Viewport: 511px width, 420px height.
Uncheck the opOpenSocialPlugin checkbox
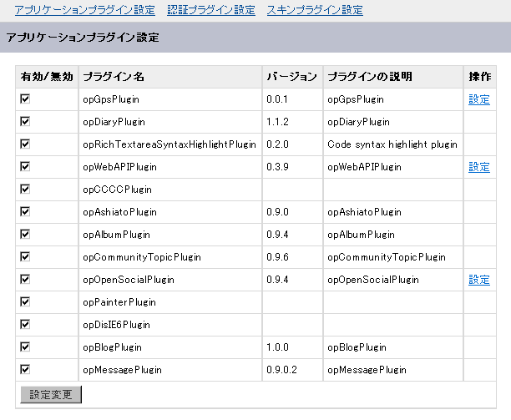point(25,279)
